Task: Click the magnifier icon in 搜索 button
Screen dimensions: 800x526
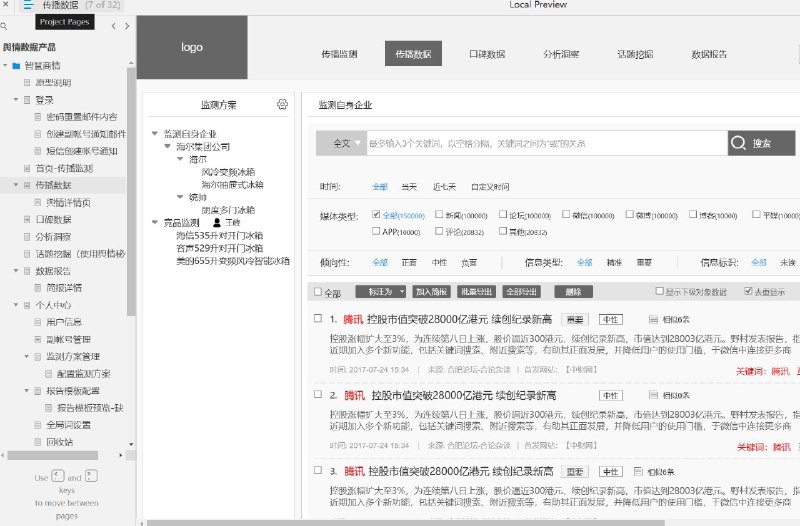Action: pos(738,143)
